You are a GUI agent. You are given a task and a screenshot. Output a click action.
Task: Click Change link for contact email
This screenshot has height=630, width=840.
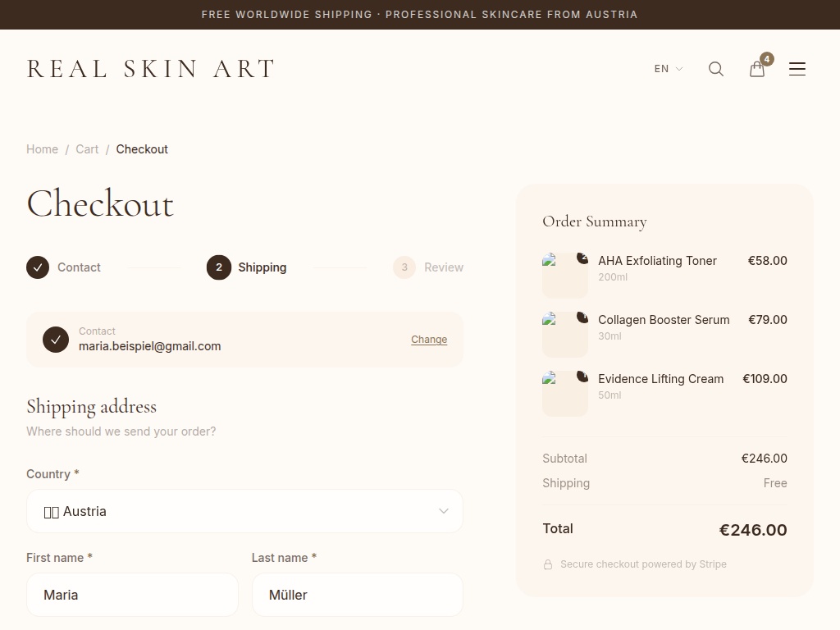(x=429, y=340)
